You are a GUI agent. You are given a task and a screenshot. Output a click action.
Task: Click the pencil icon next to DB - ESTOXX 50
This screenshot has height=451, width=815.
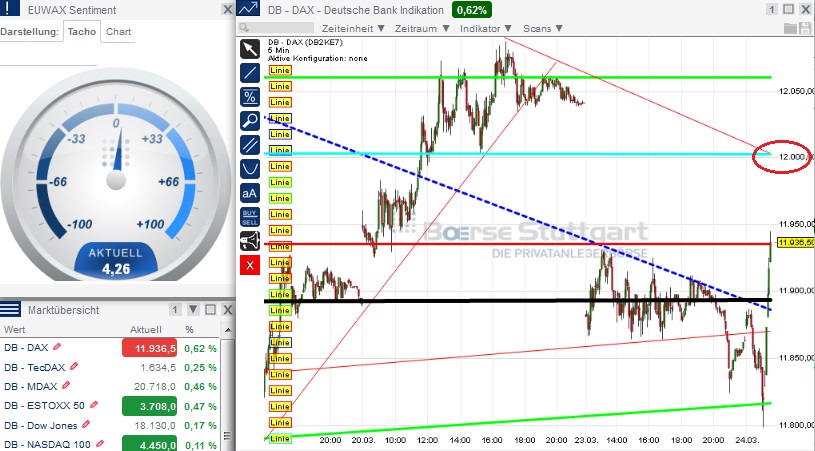coord(94,405)
